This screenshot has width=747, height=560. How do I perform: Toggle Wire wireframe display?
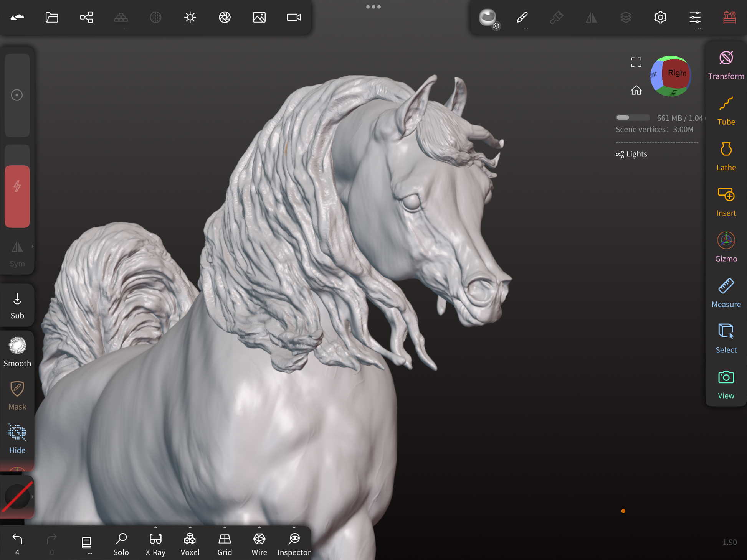pos(259,543)
